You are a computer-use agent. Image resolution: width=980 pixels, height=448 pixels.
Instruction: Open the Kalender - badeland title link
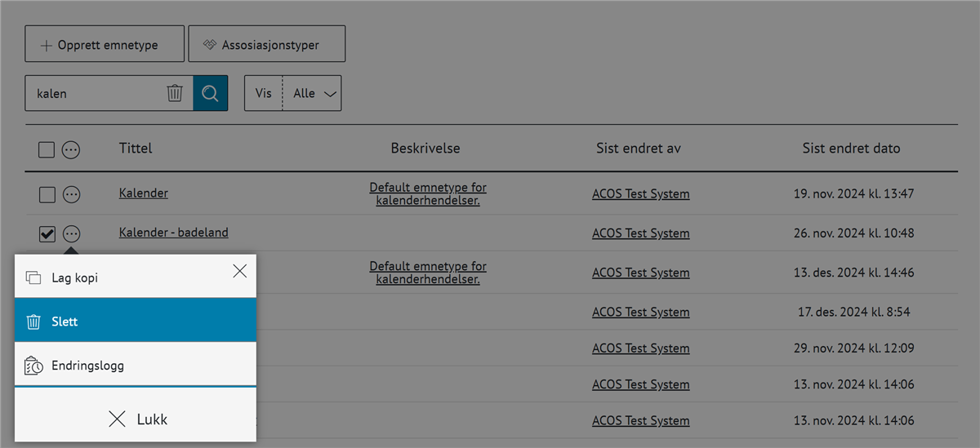pos(173,233)
